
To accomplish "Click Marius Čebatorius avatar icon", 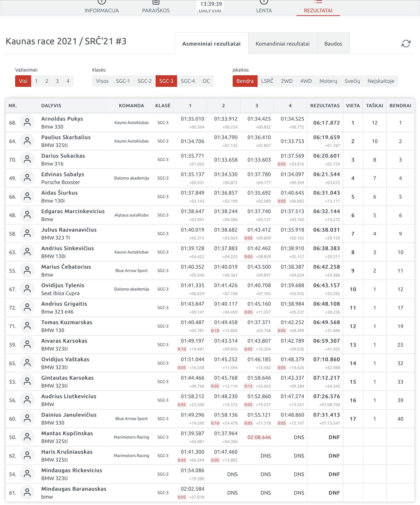I will 27,271.
